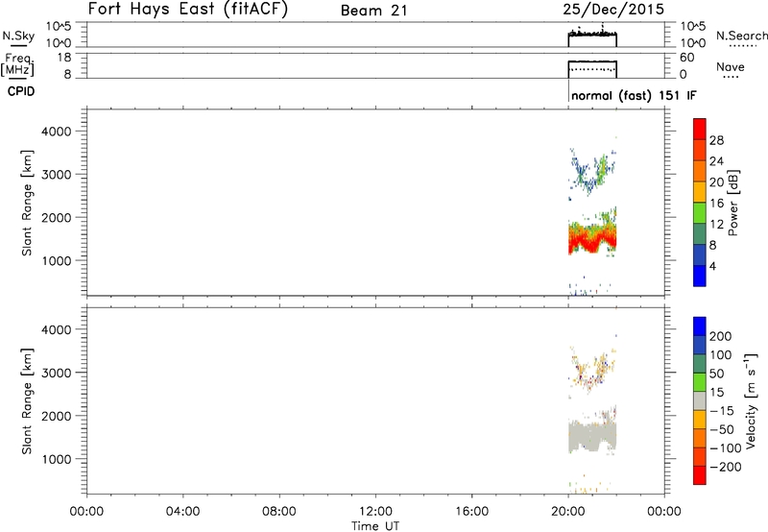Click the velocity colorbar axis label
Screen dimensions: 768x532
click(751, 400)
